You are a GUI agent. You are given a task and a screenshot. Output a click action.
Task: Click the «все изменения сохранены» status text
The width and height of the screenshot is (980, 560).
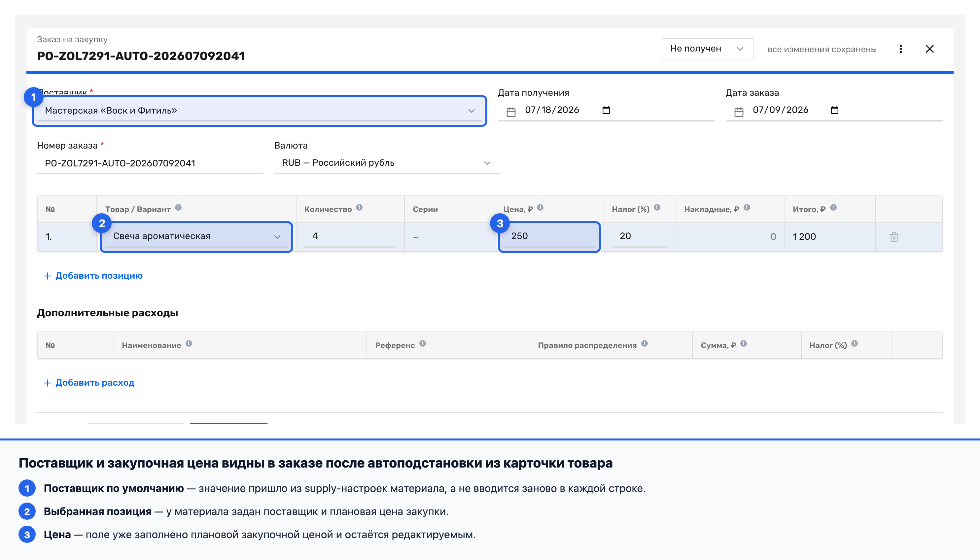pos(822,49)
